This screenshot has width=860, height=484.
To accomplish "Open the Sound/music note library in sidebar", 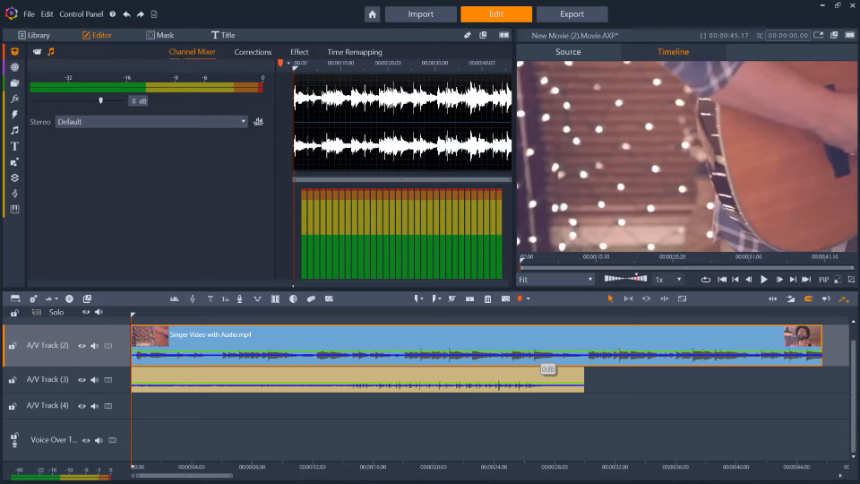I will (15, 131).
